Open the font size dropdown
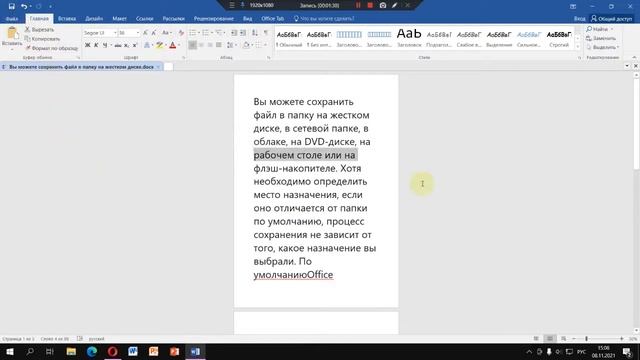 (138, 33)
